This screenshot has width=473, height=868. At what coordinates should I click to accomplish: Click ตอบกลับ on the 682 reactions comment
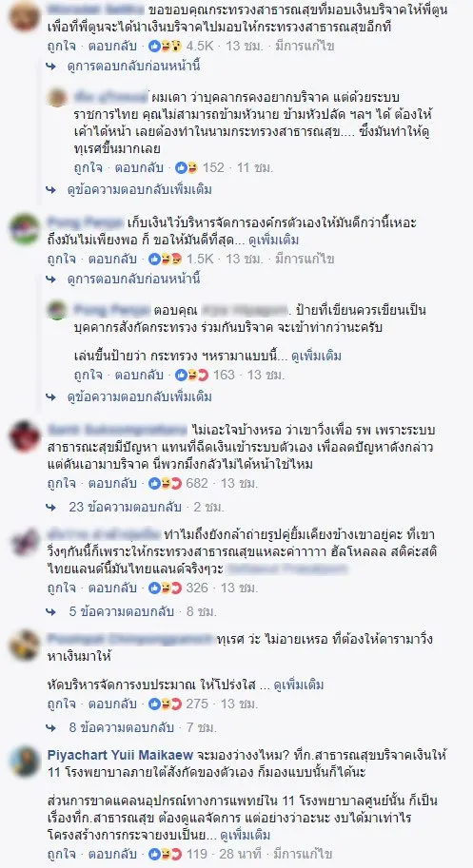114,483
